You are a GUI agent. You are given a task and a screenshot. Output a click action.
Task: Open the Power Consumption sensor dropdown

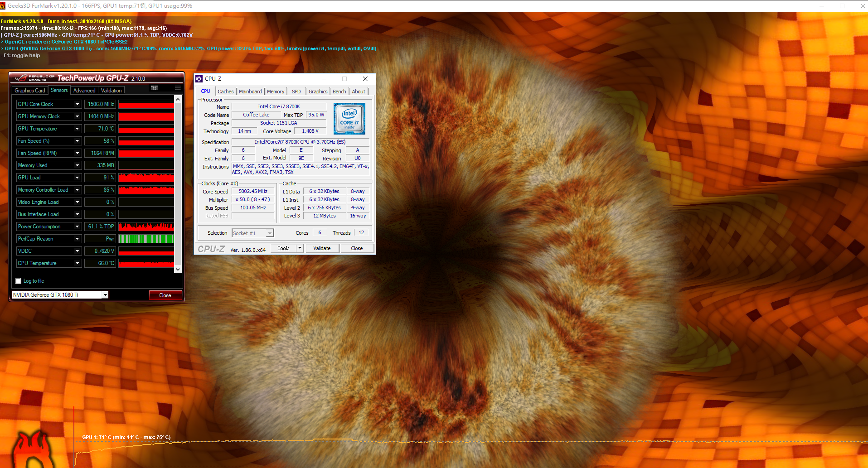77,227
